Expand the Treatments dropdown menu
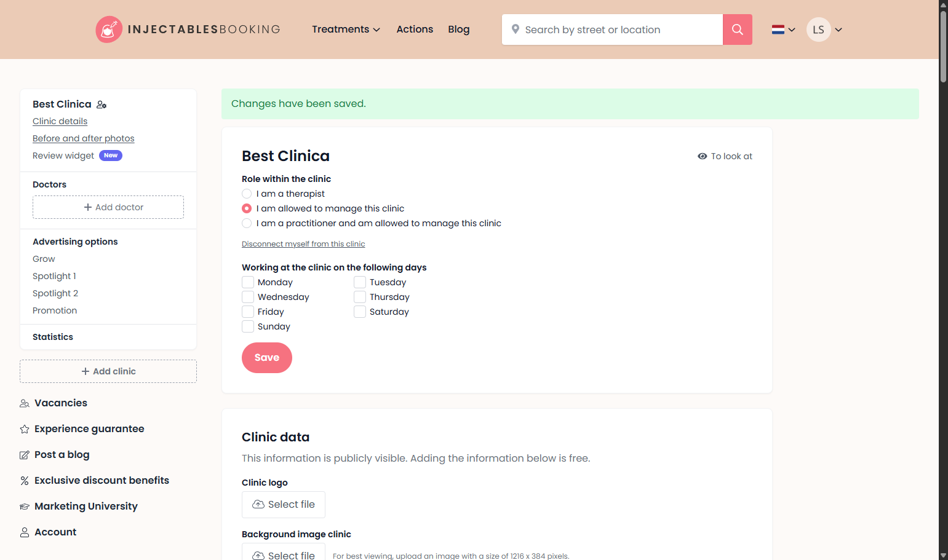Screen dimensions: 948x560 346,30
